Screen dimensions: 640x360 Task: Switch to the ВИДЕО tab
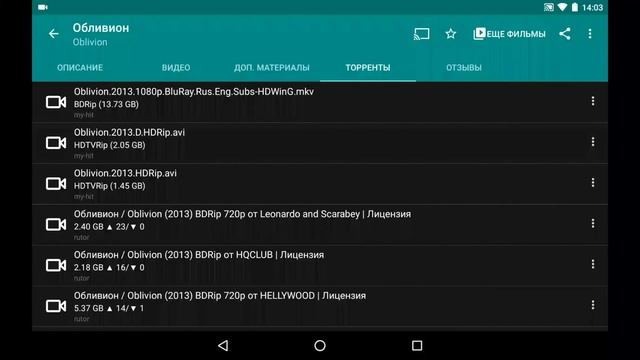coord(176,68)
